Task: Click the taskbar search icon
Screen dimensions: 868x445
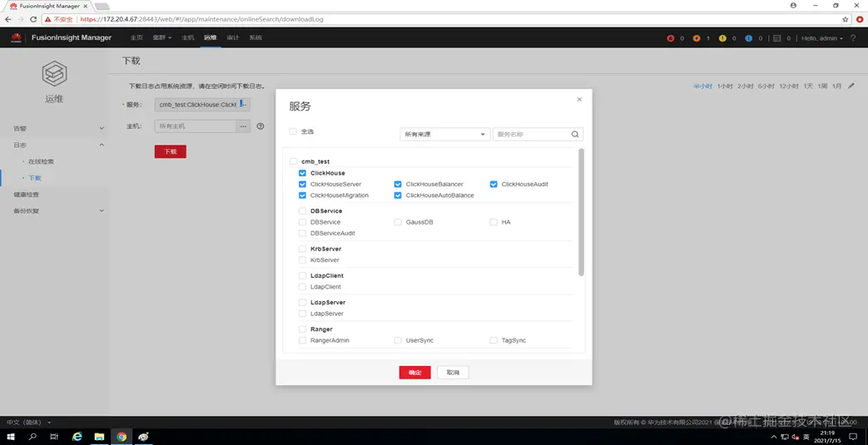Action: 32,437
